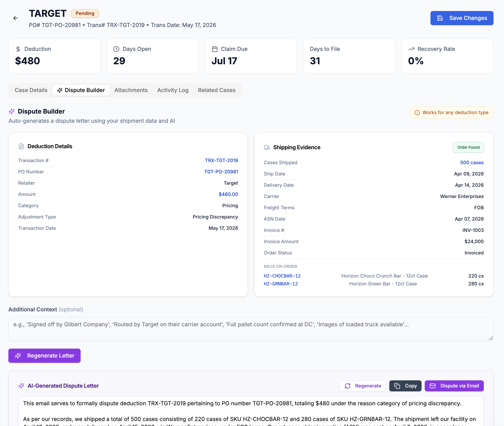This screenshot has height=426, width=504.
Task: Open the Related Cases tab
Action: pos(217,90)
